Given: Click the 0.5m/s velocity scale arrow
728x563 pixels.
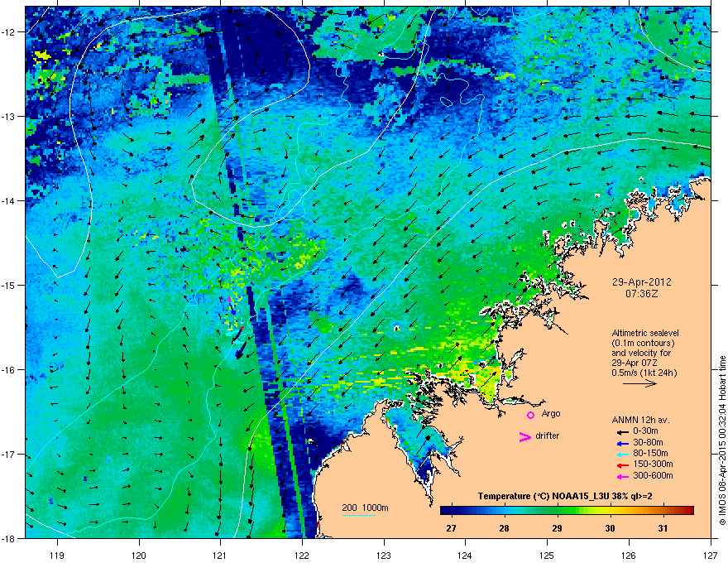Looking at the screenshot, I should [x=639, y=383].
